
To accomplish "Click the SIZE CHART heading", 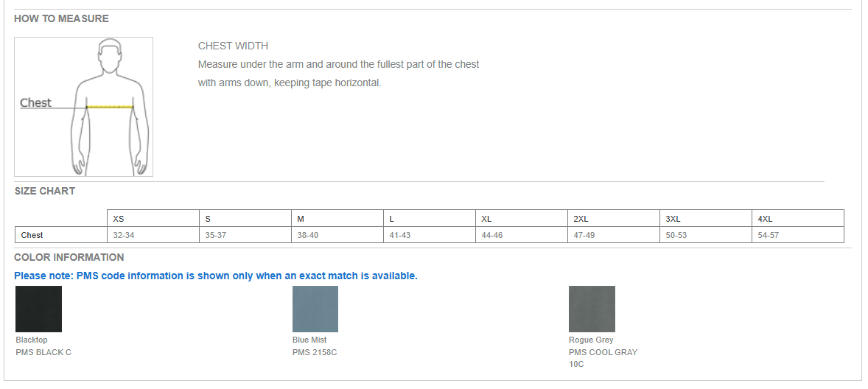I will (45, 191).
